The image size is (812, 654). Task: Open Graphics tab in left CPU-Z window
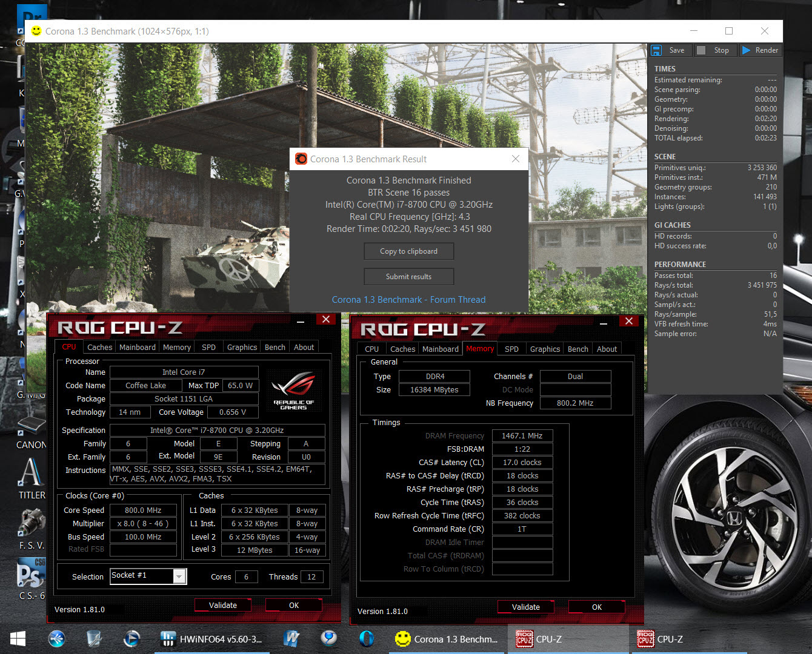pyautogui.click(x=242, y=347)
